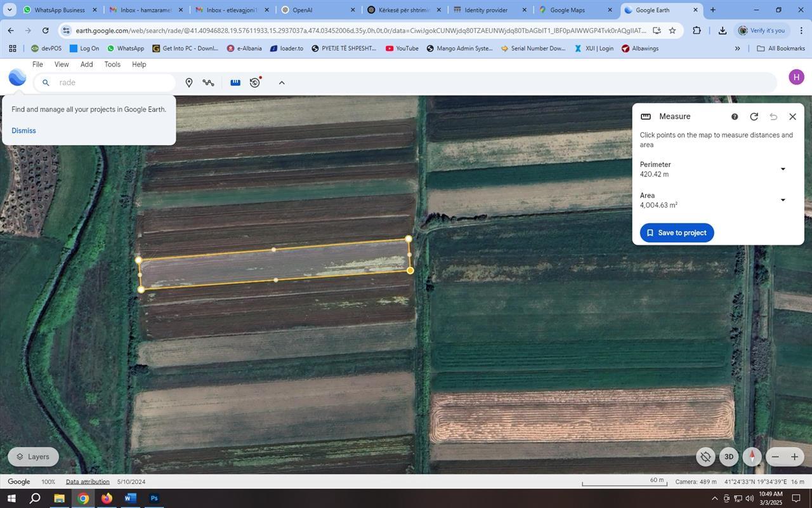Open Measure panel help icon
This screenshot has height=508, width=812.
(735, 117)
